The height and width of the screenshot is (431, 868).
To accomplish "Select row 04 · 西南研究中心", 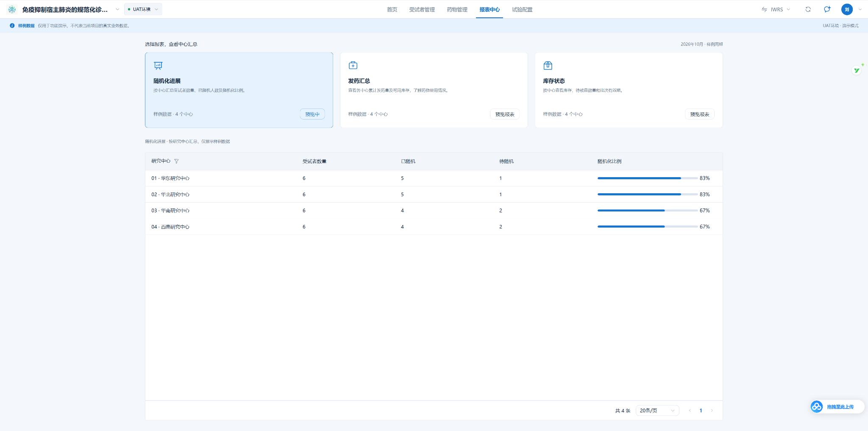I will (x=434, y=227).
